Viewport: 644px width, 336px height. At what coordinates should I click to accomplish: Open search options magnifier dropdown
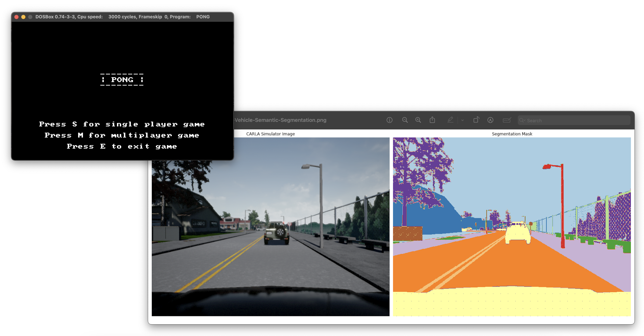coord(522,121)
